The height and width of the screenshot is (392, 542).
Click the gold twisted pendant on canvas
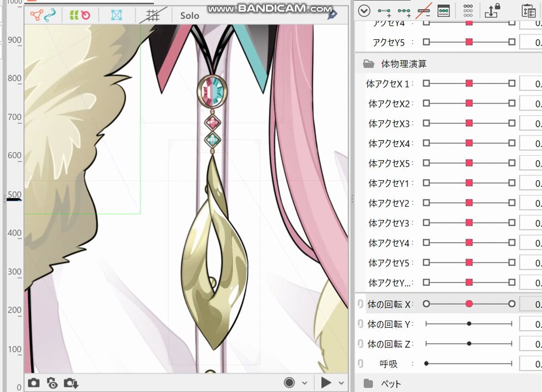[214, 253]
